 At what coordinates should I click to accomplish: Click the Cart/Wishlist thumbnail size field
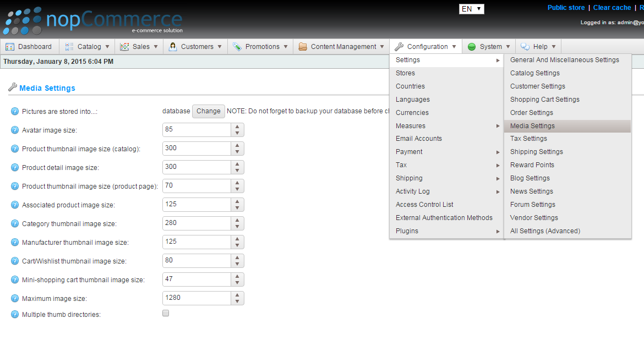click(197, 261)
